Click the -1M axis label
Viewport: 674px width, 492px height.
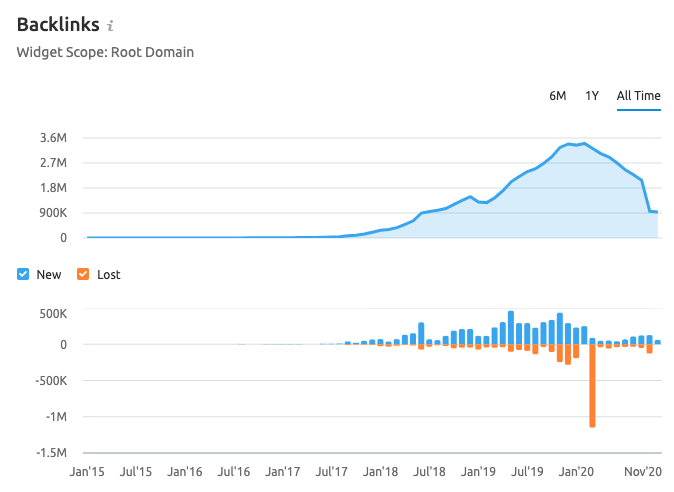[56, 417]
